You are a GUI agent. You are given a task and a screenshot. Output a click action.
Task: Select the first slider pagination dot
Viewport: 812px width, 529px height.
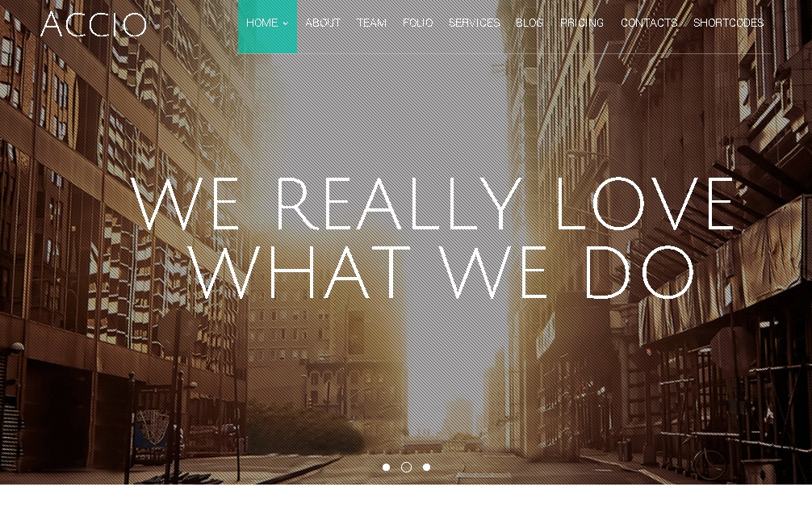point(386,468)
